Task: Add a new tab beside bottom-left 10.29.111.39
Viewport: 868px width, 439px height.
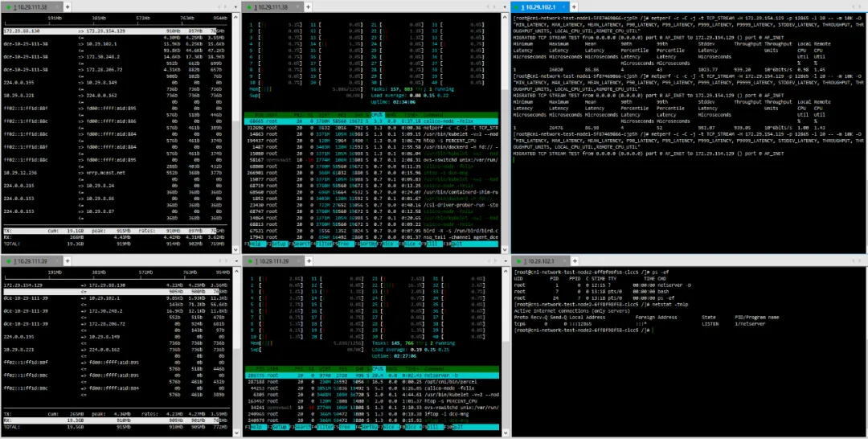Action: coord(68,261)
